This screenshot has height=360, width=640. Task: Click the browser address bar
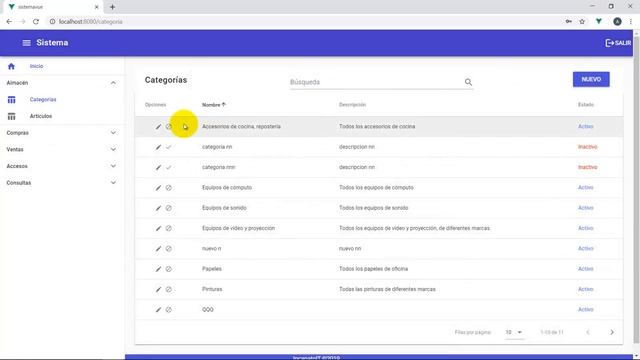[302, 22]
